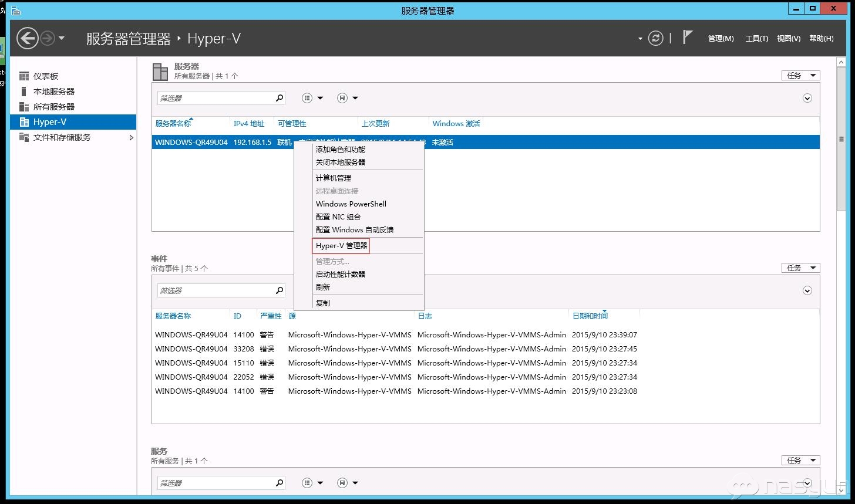The width and height of the screenshot is (855, 504).
Task: Click the main vertical scrollbar
Action: (841, 140)
